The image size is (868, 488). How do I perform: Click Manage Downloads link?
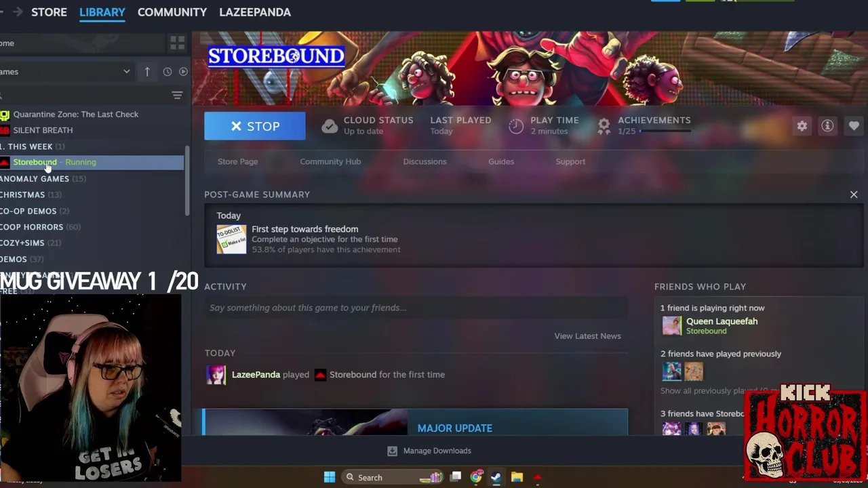pyautogui.click(x=437, y=451)
